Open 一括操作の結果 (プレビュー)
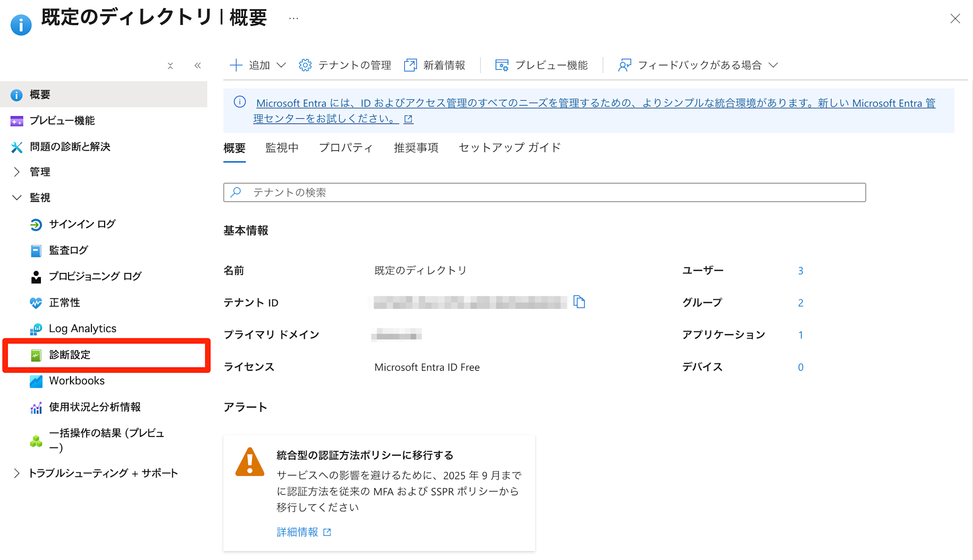The image size is (973, 560). point(107,440)
